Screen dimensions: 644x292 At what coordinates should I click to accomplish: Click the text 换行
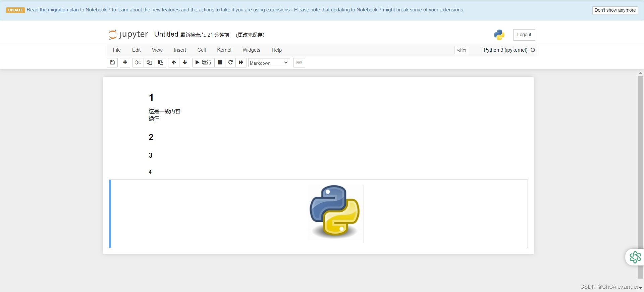coord(154,118)
